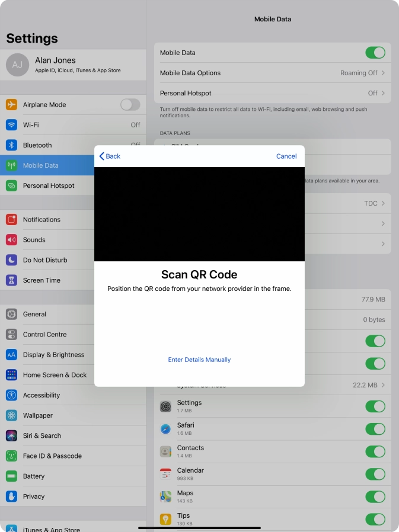The height and width of the screenshot is (532, 399).
Task: Select Screen Time sidebar entry
Action: 73,280
